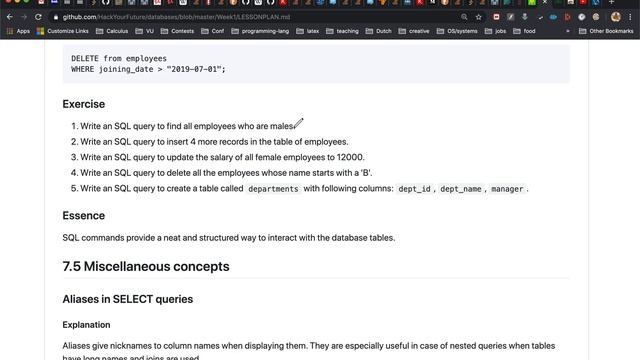Click the inline code 'dept_name'
The image size is (640, 360).
461,189
